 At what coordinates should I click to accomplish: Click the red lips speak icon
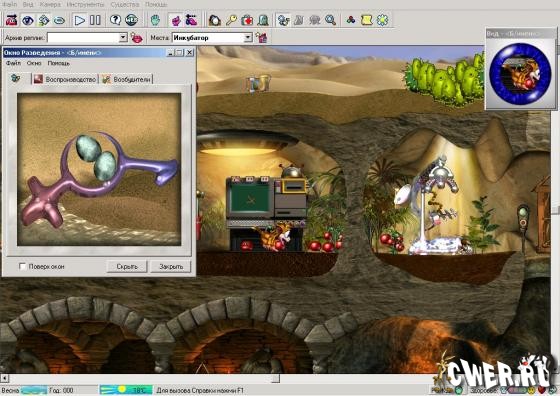(x=136, y=37)
